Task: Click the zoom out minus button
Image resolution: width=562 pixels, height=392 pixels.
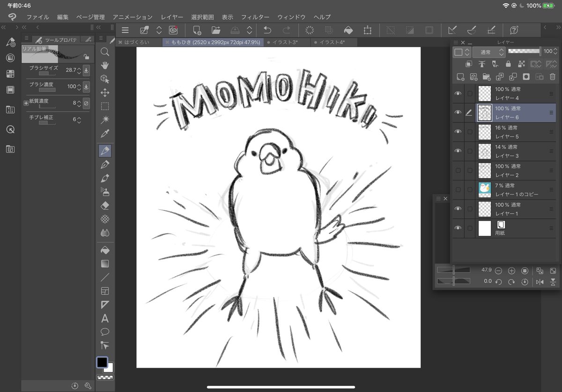Action: (499, 270)
